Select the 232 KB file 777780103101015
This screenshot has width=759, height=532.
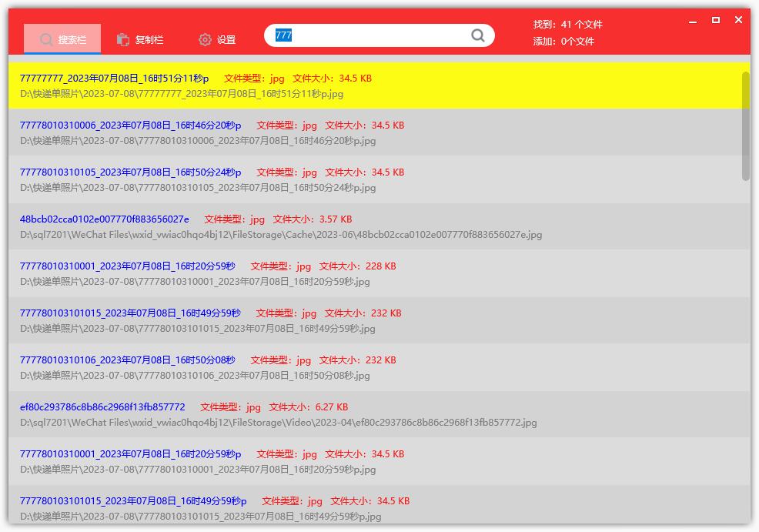(x=375, y=320)
